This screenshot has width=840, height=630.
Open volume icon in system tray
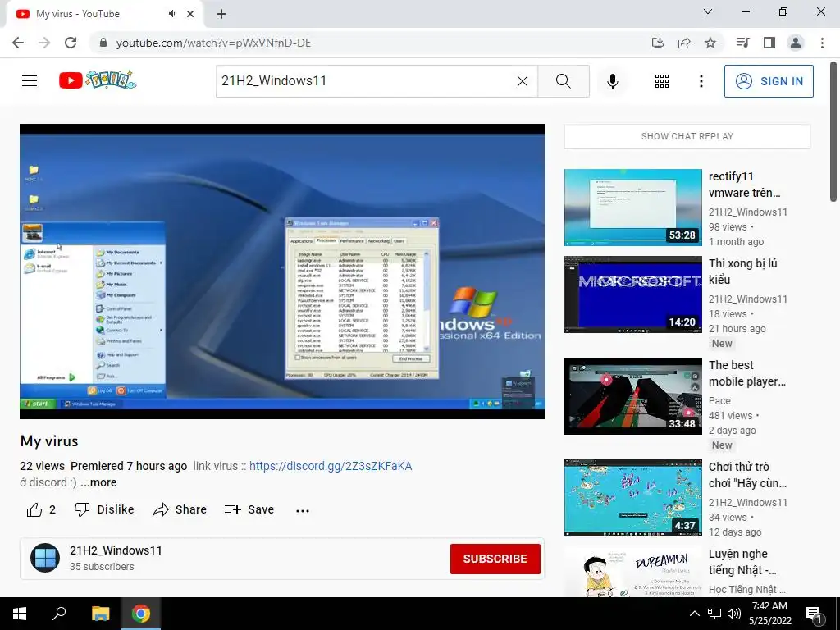[734, 614]
